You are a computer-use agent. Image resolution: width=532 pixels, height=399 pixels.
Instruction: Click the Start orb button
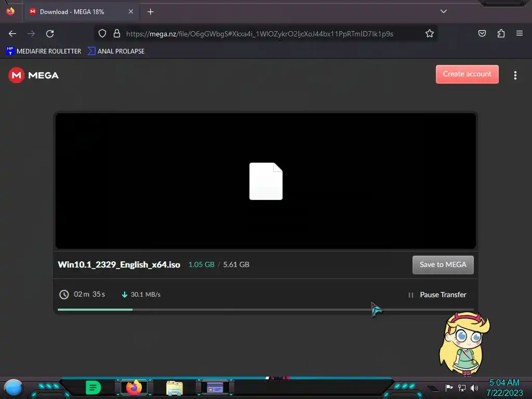point(14,388)
